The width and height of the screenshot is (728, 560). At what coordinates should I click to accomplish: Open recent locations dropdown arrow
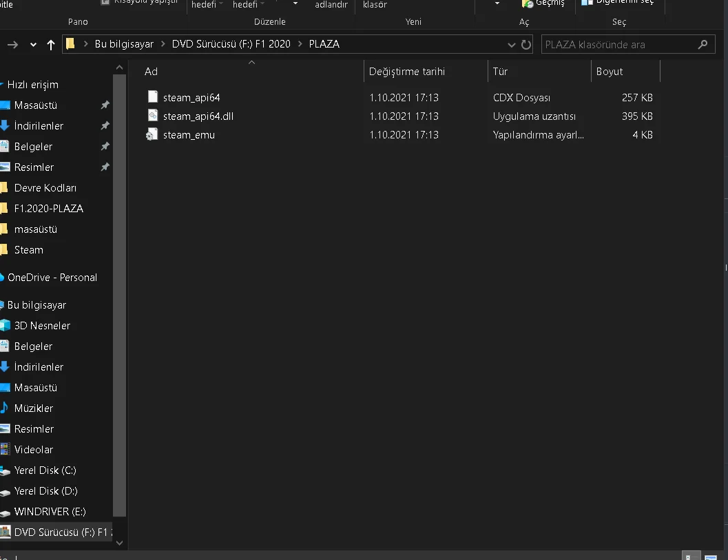tap(33, 45)
